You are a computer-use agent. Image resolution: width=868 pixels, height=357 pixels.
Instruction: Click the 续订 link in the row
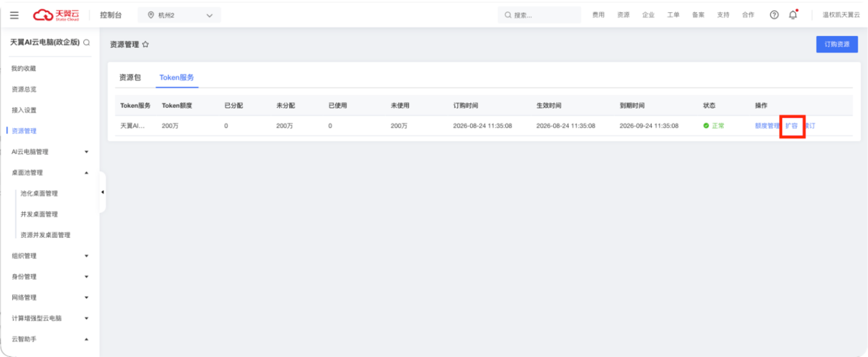pyautogui.click(x=810, y=126)
